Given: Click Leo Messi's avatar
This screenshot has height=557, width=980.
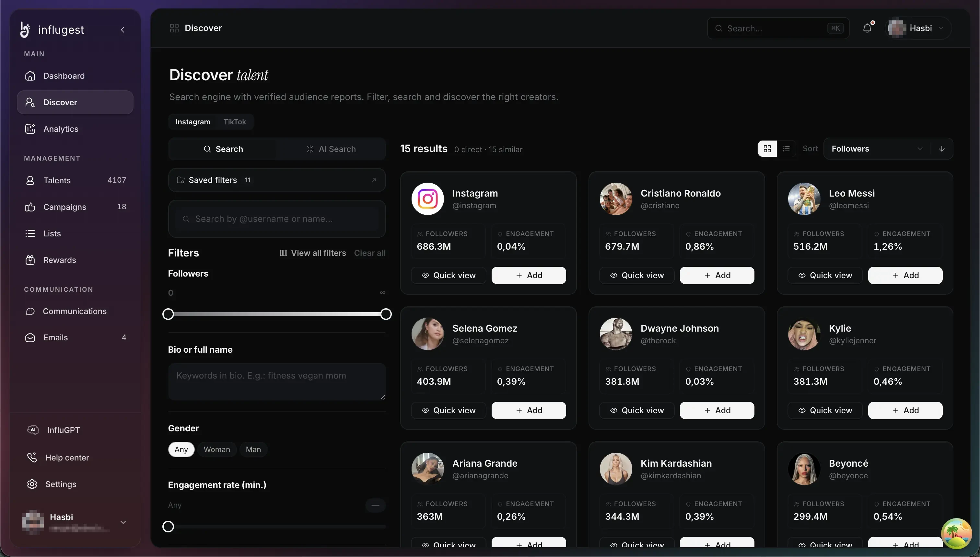Looking at the screenshot, I should [x=804, y=199].
